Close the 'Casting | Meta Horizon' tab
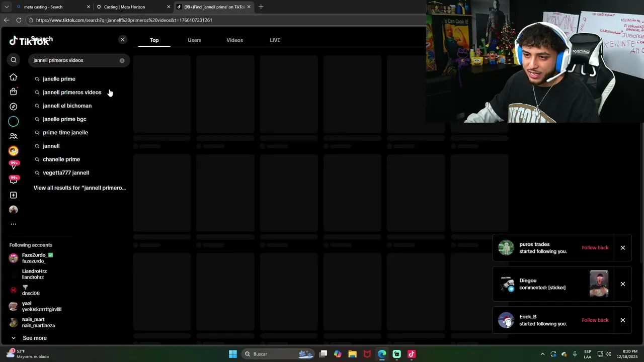644x362 pixels. [169, 7]
